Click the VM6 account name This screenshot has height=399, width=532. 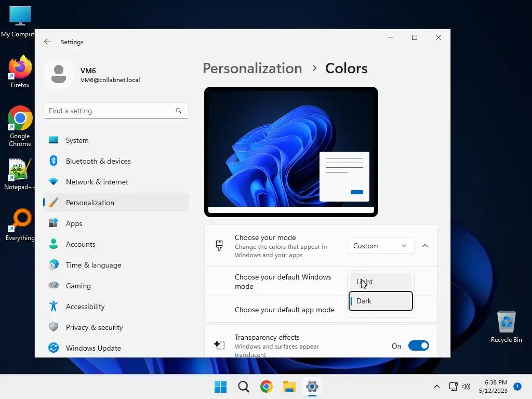pos(88,71)
